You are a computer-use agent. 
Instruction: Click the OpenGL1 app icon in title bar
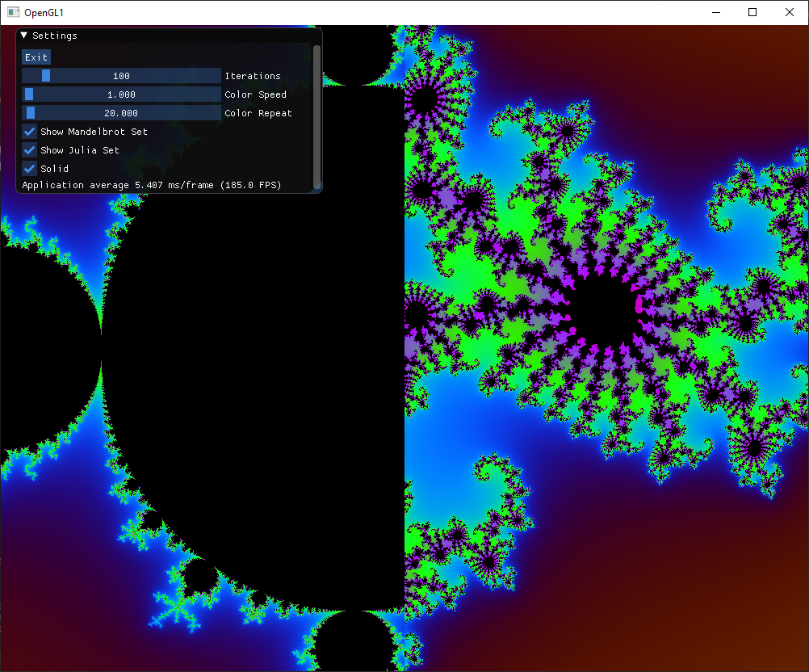click(x=13, y=12)
